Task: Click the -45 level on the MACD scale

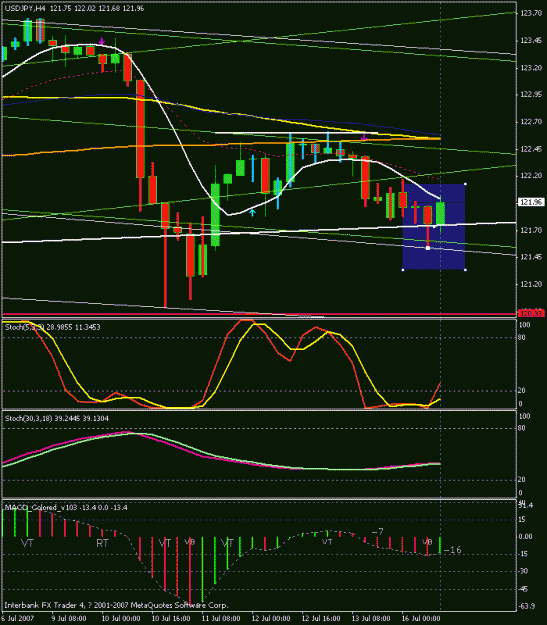Action: (x=523, y=589)
